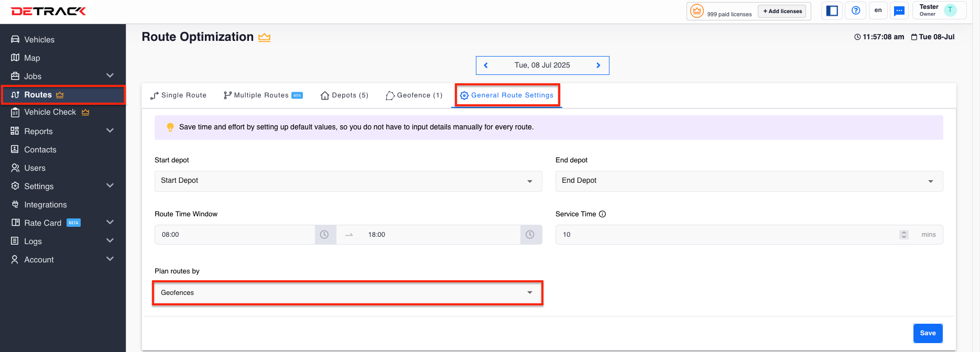Click the Service Time input field
The height and width of the screenshot is (352, 980).
click(727, 235)
